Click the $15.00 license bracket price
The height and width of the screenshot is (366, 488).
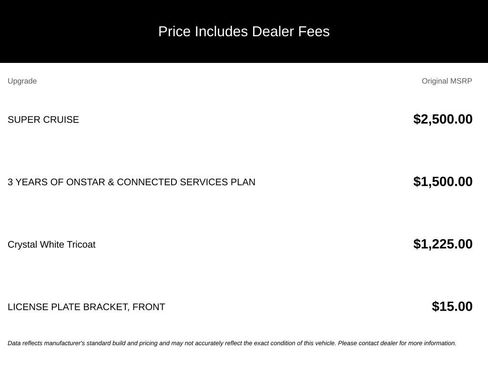point(452,306)
